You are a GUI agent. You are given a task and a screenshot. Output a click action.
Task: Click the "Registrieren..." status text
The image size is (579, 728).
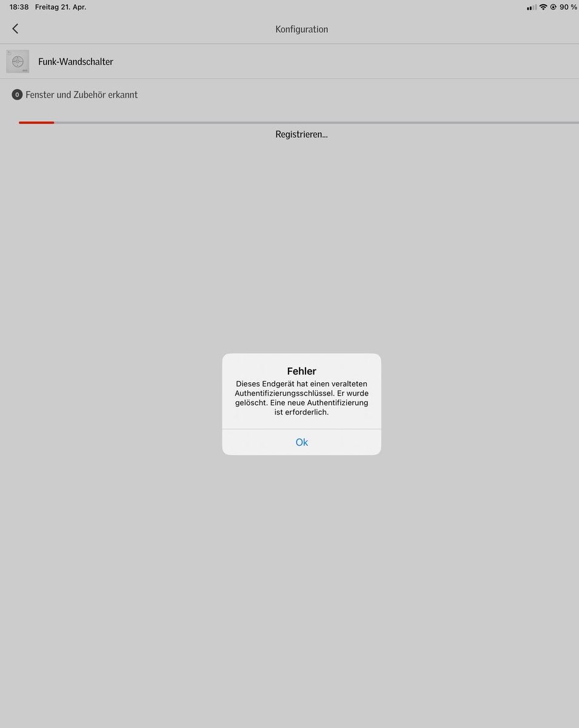[301, 135]
